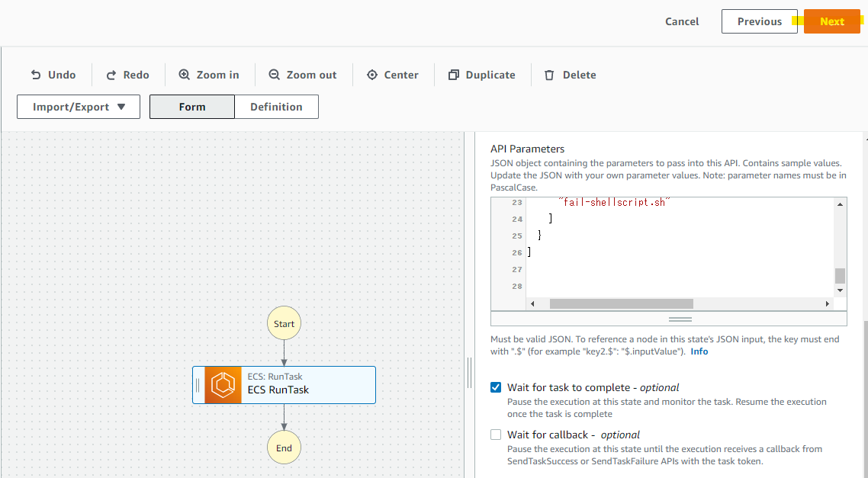The image size is (868, 478).
Task: Click the Undo icon in the toolbar
Action: pos(34,75)
